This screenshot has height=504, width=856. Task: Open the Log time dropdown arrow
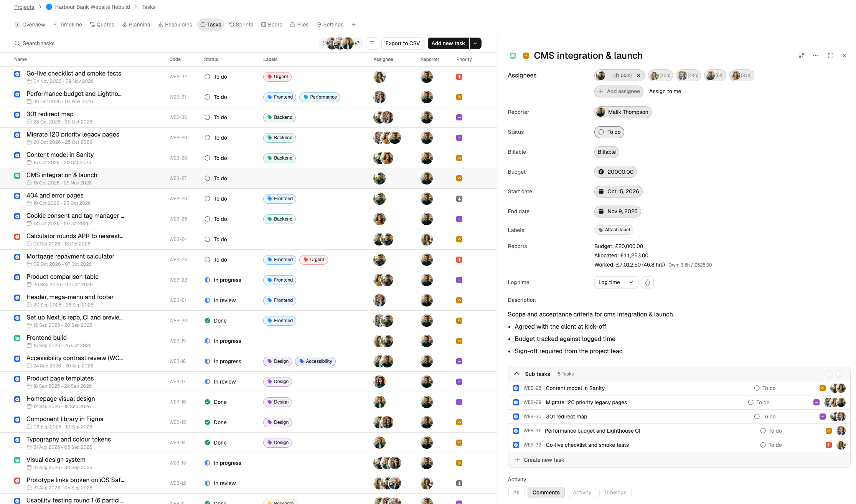click(x=631, y=282)
